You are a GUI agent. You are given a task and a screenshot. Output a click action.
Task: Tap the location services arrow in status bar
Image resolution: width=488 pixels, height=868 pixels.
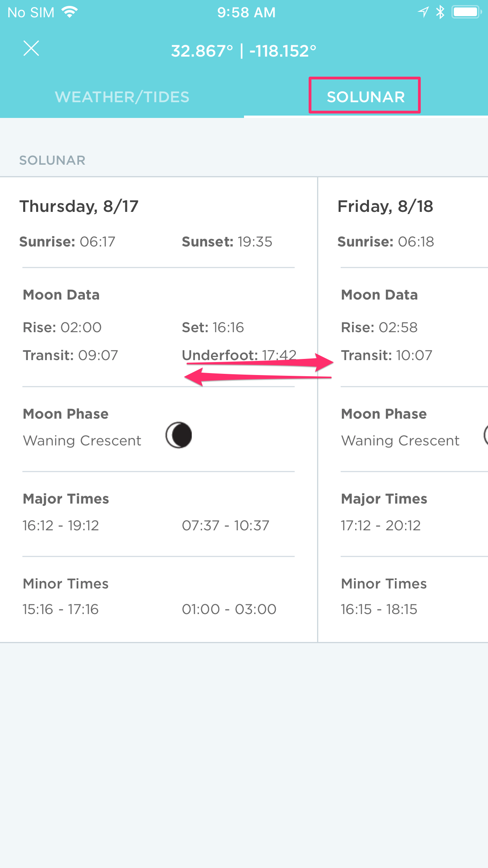423,12
